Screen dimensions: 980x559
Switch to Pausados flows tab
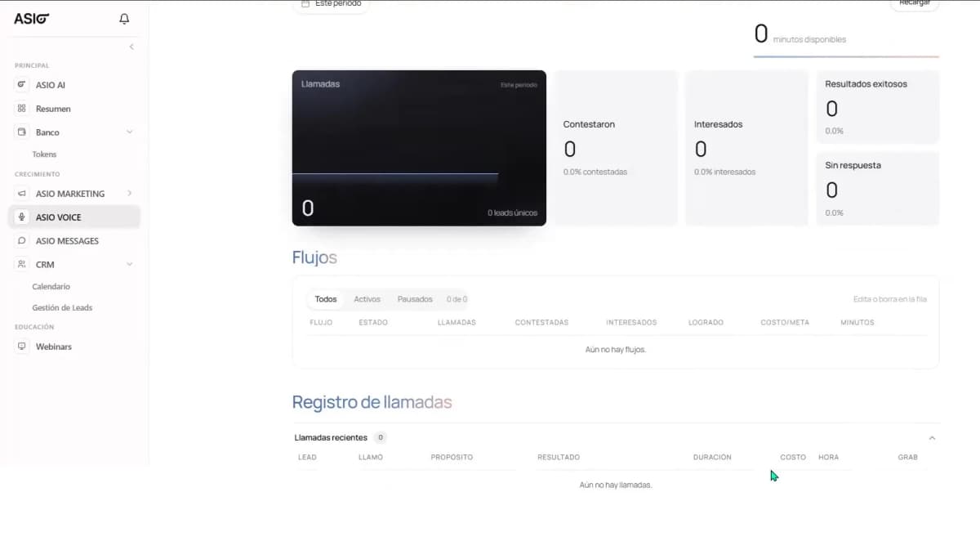pos(415,299)
